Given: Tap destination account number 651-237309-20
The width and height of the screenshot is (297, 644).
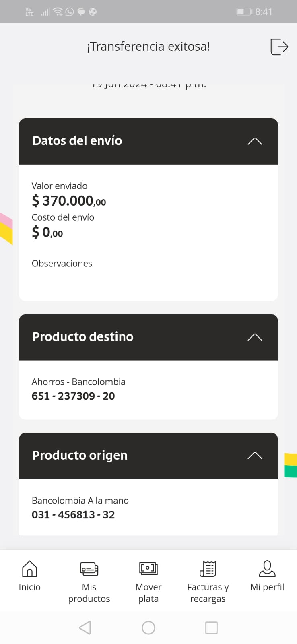Looking at the screenshot, I should coord(73,396).
